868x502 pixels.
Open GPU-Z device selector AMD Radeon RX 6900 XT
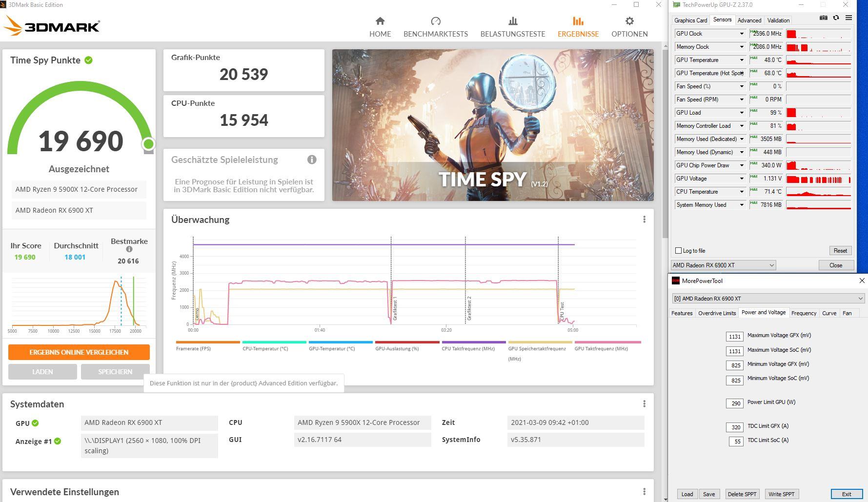[x=723, y=265]
